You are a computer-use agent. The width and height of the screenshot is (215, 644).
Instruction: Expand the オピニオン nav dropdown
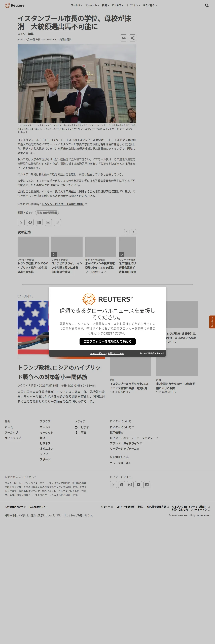(133, 5)
